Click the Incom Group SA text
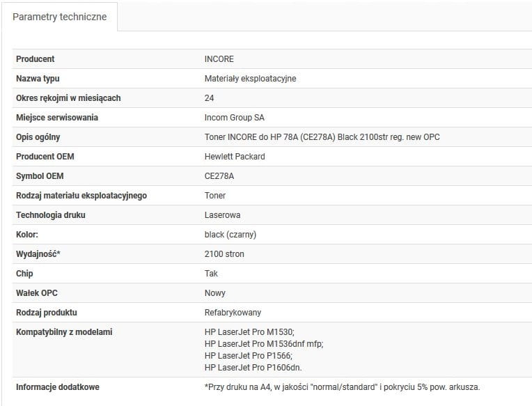 click(x=235, y=118)
